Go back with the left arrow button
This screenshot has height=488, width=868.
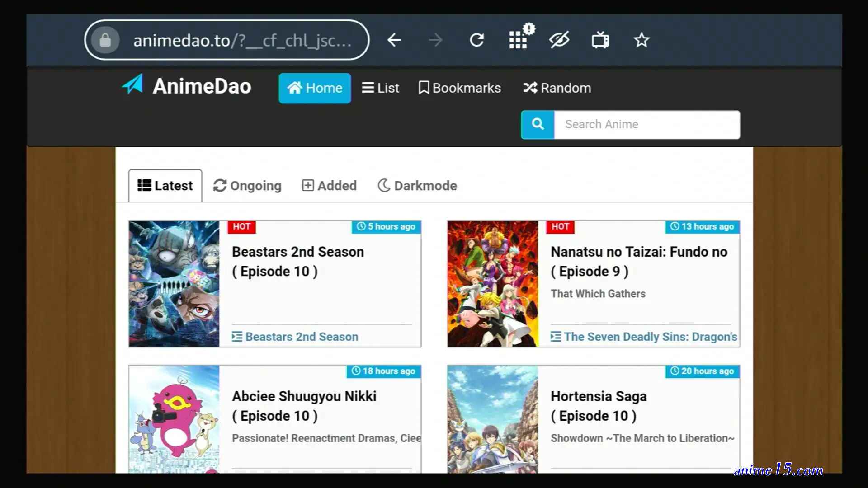(x=394, y=40)
